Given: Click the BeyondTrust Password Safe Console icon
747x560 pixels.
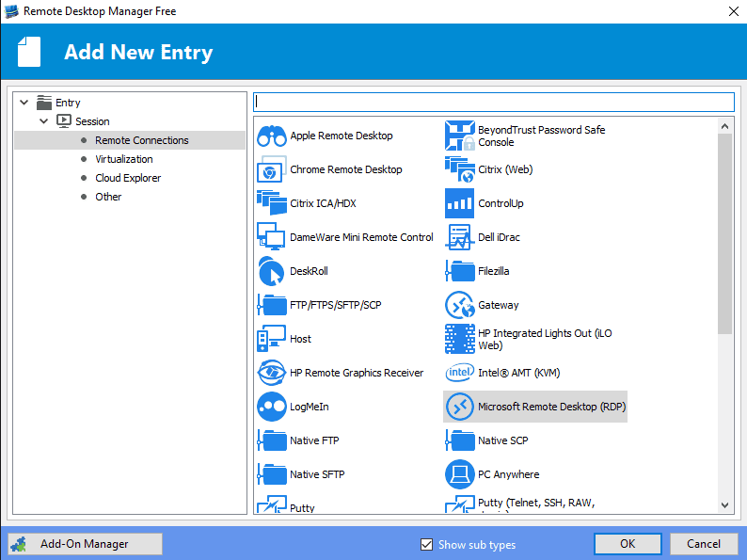Looking at the screenshot, I should click(460, 136).
